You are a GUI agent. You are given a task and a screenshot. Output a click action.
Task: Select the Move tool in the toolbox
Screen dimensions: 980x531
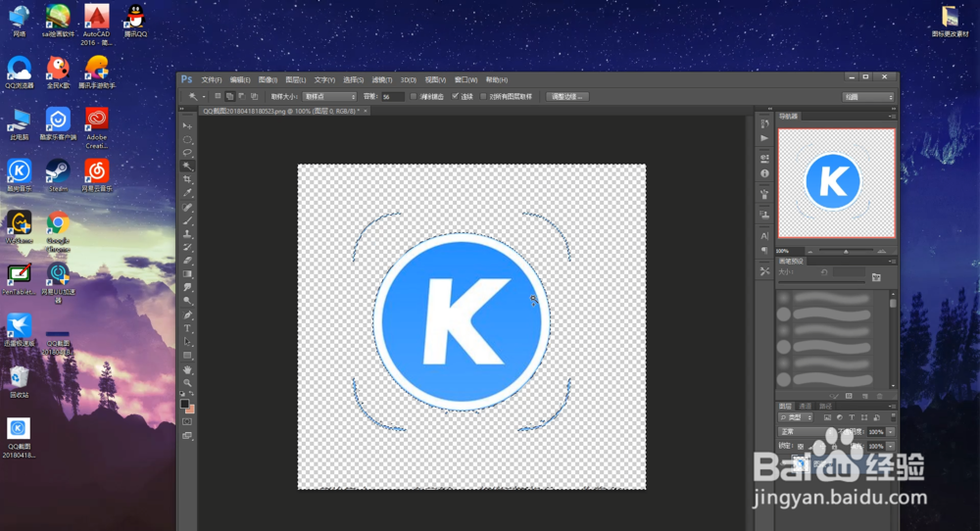[187, 126]
